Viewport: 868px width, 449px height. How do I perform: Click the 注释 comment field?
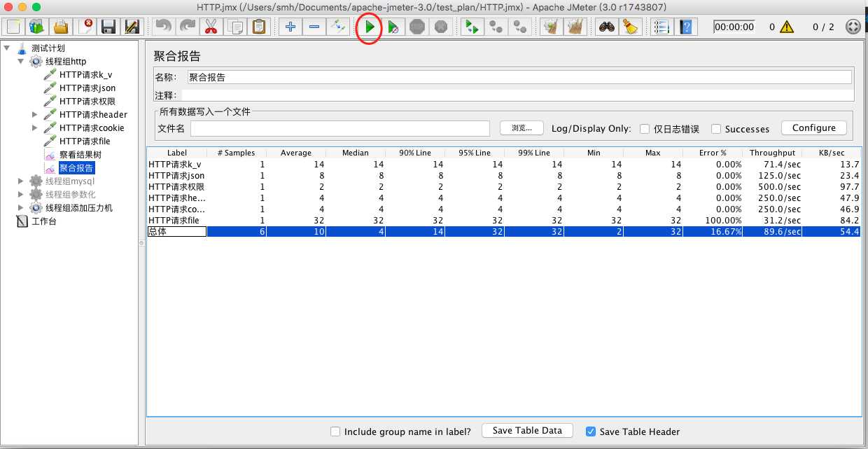click(x=517, y=95)
